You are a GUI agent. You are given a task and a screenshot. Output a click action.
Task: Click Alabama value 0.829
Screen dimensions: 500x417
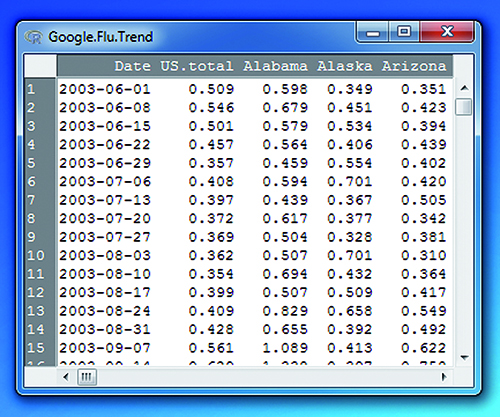(285, 311)
